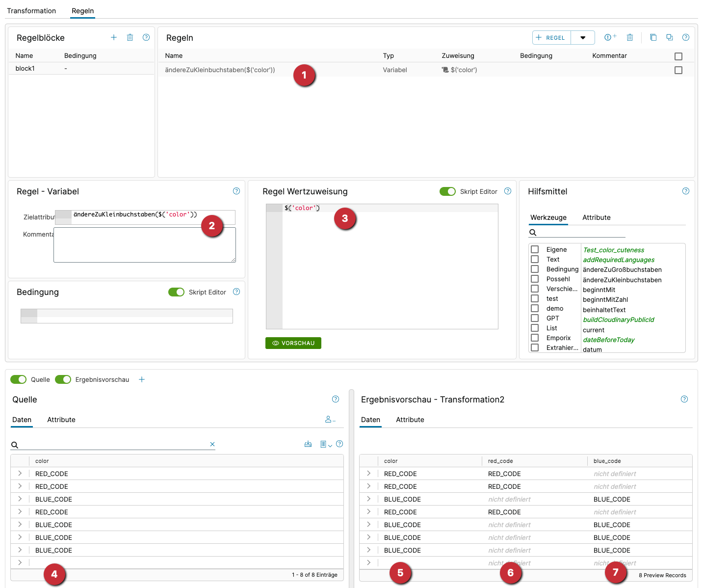Clear the Quelle search with X icon
The image size is (703, 588).
pyautogui.click(x=212, y=444)
